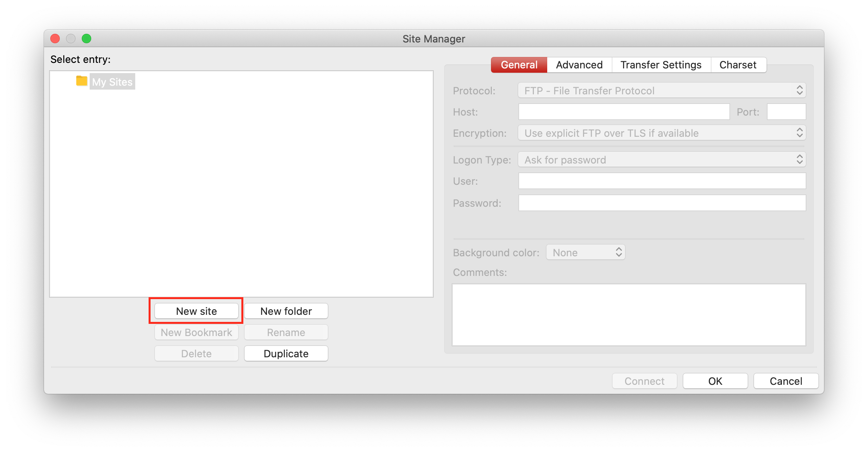This screenshot has width=868, height=452.
Task: Click the New Bookmark button
Action: 196,332
